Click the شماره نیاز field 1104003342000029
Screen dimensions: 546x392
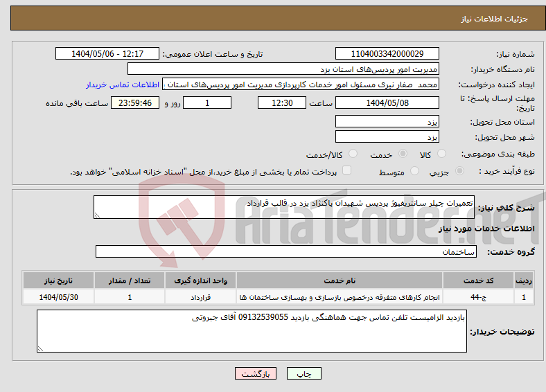387,53
